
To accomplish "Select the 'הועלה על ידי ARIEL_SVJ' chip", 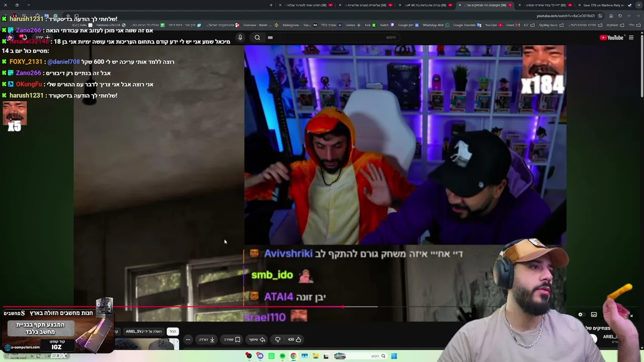I will 144,331.
